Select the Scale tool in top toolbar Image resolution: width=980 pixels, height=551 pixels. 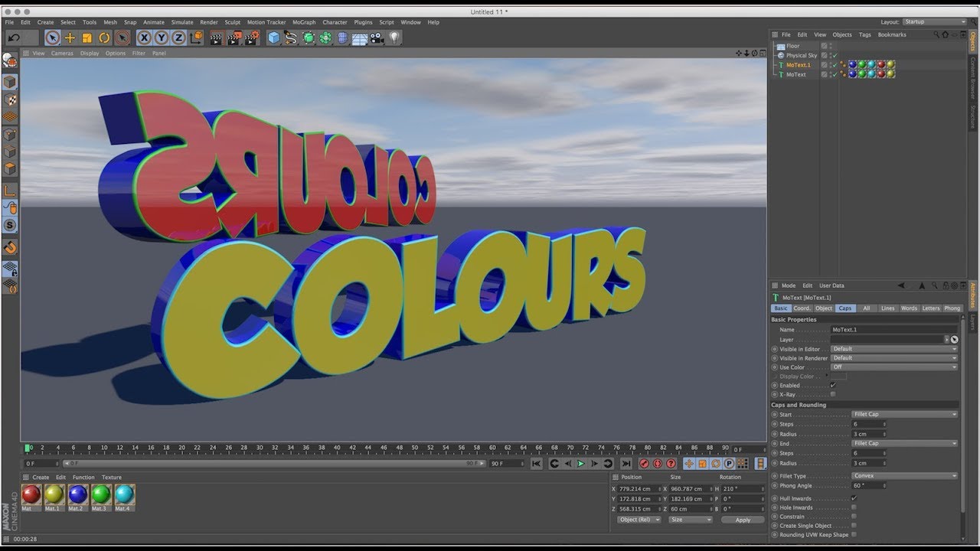[x=87, y=37]
